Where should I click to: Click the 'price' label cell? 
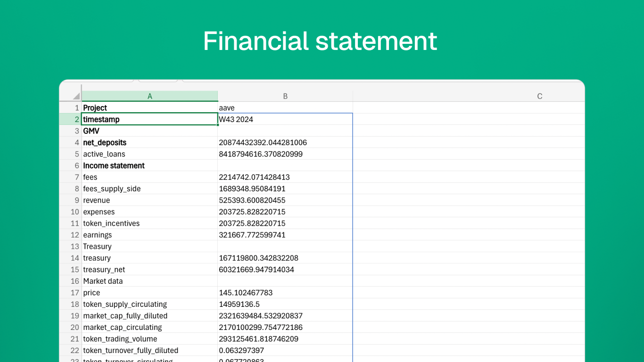click(x=150, y=293)
